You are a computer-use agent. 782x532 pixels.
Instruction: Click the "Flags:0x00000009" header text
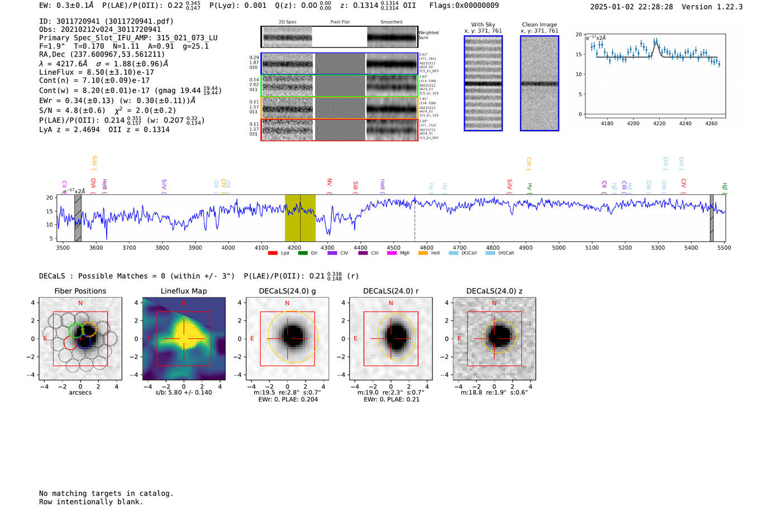[464, 6]
